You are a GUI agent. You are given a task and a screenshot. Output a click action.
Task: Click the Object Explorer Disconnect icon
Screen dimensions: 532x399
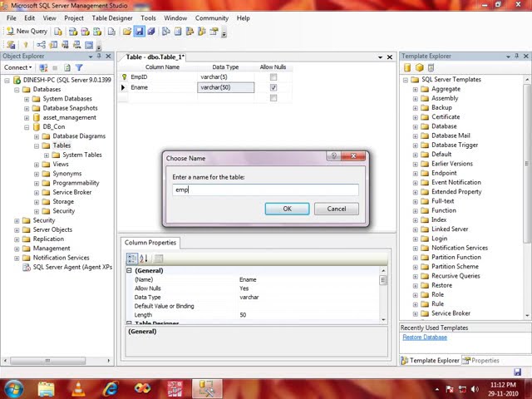[x=43, y=67]
